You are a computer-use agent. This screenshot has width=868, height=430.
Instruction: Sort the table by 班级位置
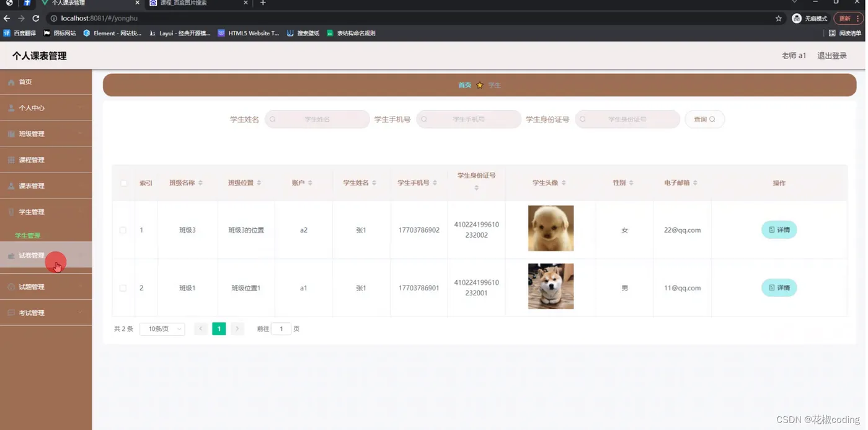pos(259,183)
